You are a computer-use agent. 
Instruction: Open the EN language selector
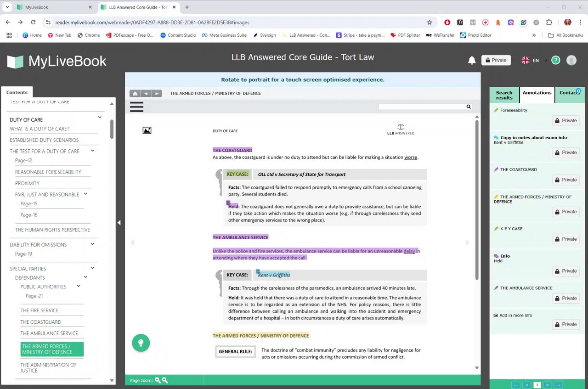pyautogui.click(x=531, y=60)
